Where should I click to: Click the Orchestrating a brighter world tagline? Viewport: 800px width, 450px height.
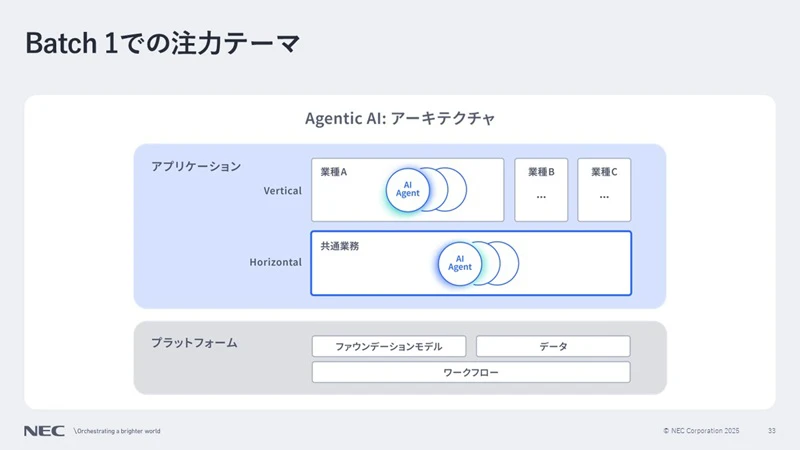[118, 431]
